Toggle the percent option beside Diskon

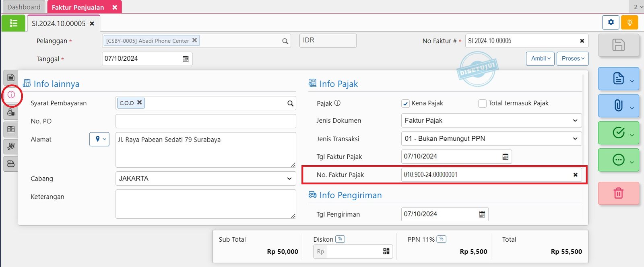coord(340,239)
